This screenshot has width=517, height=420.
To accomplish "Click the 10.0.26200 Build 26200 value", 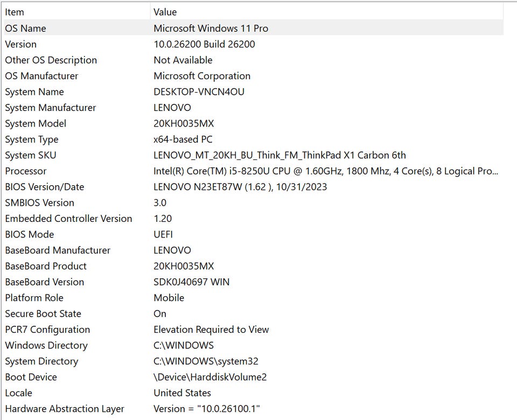I will [x=204, y=44].
